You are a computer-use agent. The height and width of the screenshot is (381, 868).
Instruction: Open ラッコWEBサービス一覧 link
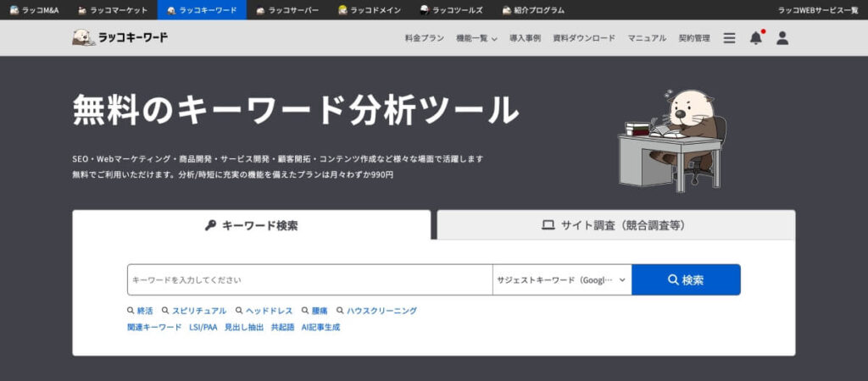(818, 10)
